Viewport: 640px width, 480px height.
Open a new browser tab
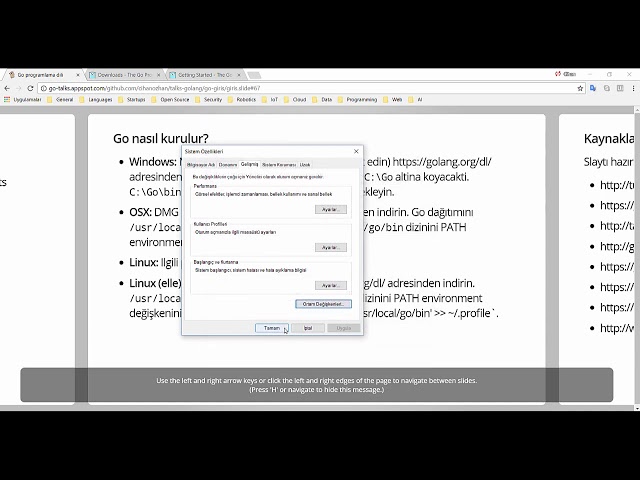point(254,75)
